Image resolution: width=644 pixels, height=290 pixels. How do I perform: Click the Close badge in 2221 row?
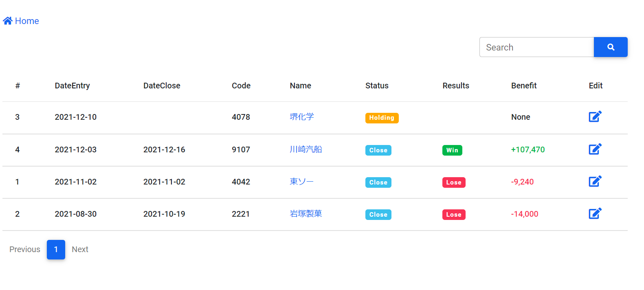click(378, 215)
